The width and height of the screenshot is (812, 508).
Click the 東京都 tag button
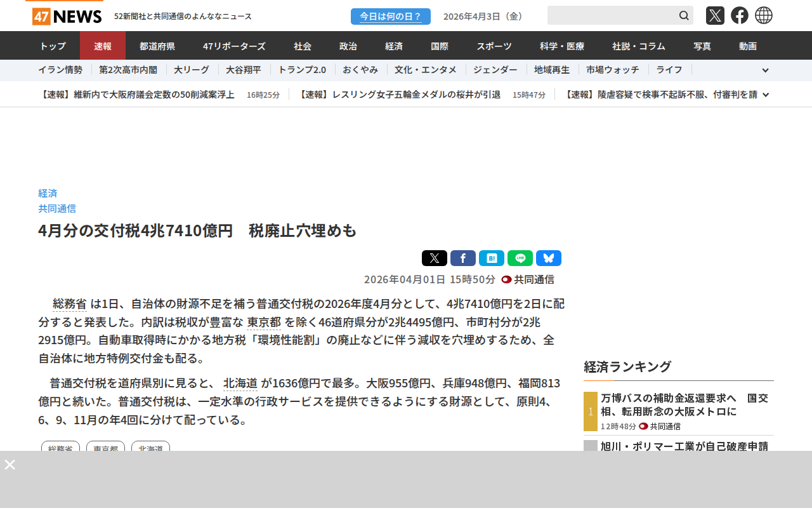[105, 447]
